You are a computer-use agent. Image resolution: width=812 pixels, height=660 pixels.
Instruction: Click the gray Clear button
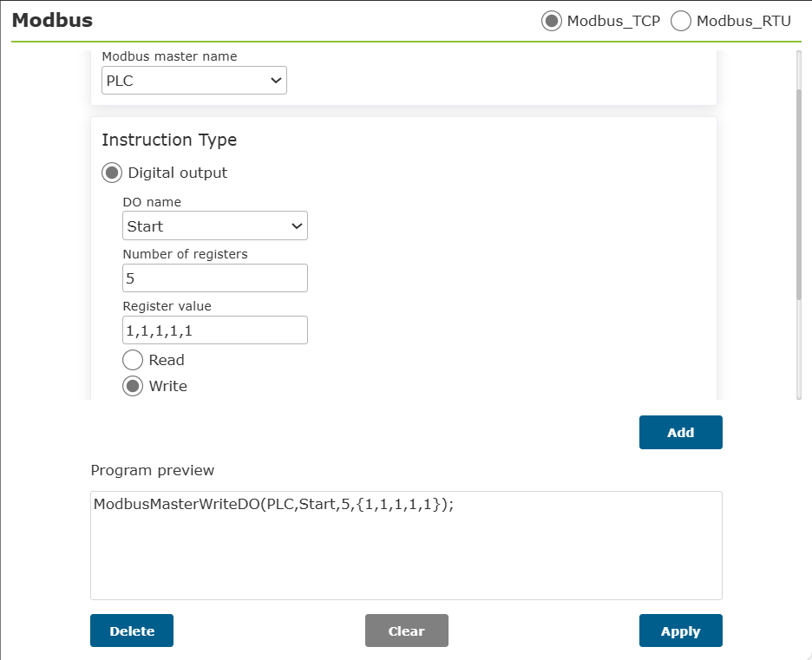pos(407,631)
